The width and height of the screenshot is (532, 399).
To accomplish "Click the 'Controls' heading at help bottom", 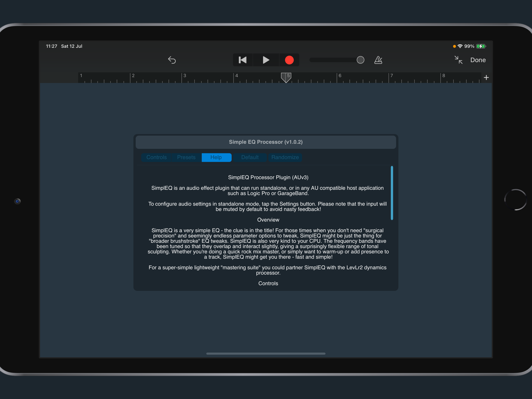I will point(268,283).
